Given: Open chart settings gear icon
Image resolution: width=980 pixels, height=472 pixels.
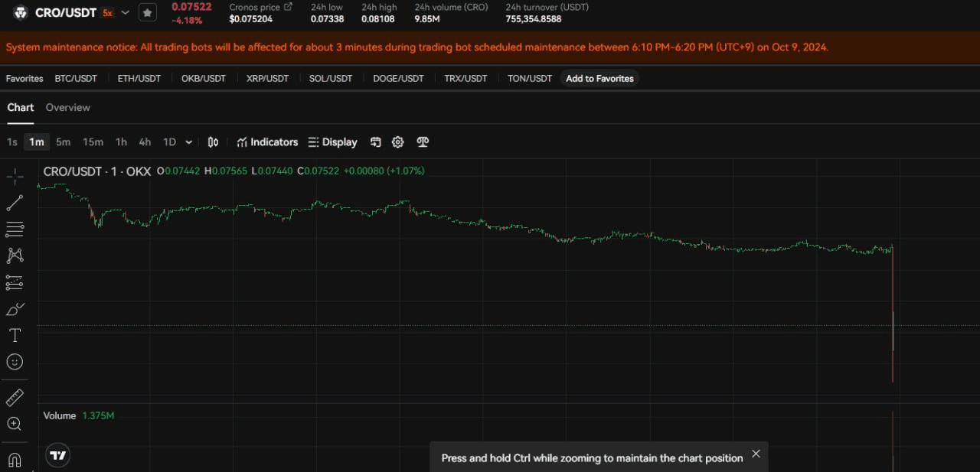Looking at the screenshot, I should (398, 142).
